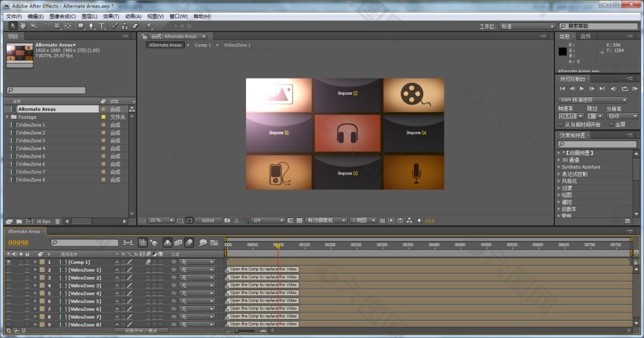Take a snapshot with the camera icon
The image size is (644, 338).
(227, 221)
